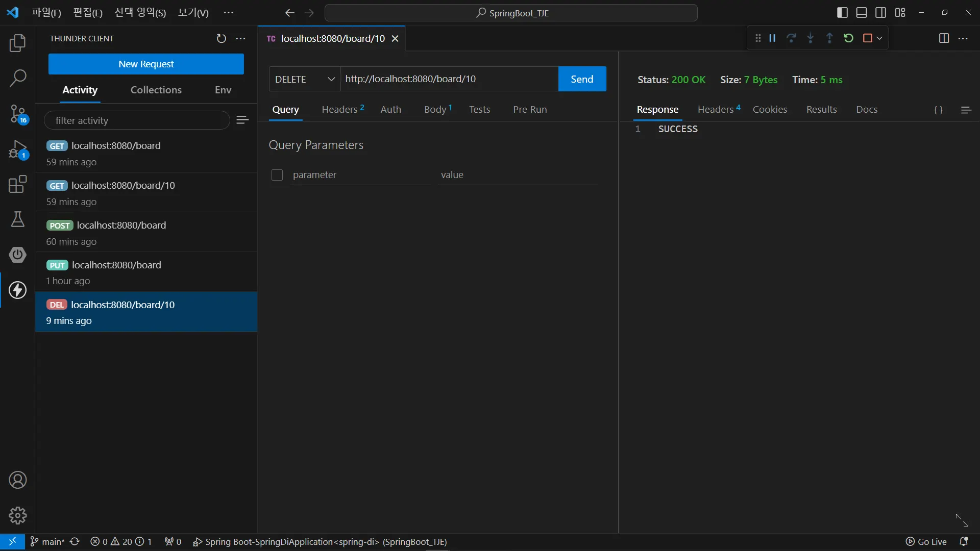Click the Thunder Client refresh icon

tap(221, 39)
